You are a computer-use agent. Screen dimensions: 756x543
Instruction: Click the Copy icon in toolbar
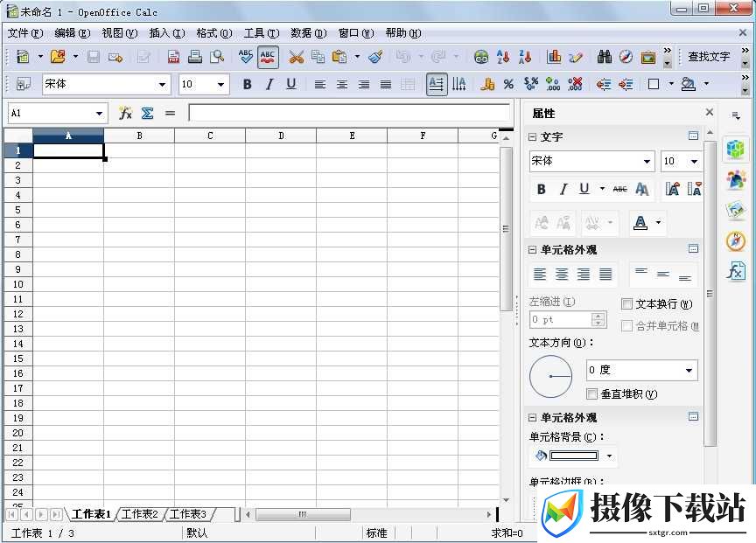pos(318,57)
